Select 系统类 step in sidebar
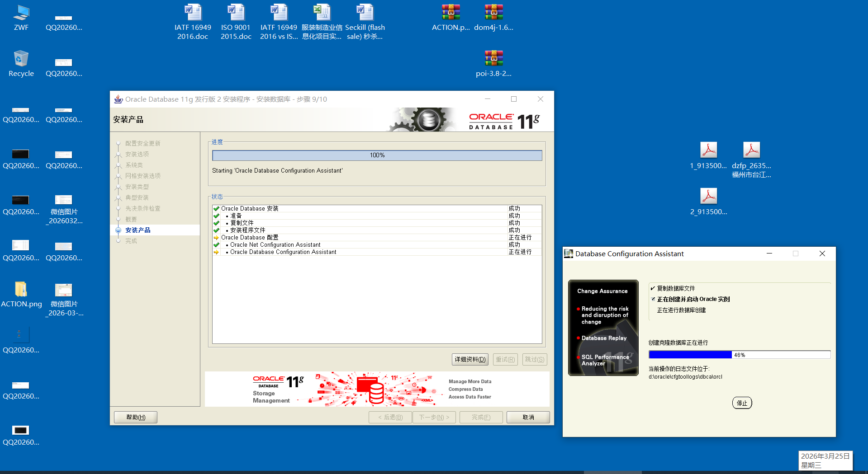Image resolution: width=868 pixels, height=474 pixels. click(x=134, y=165)
